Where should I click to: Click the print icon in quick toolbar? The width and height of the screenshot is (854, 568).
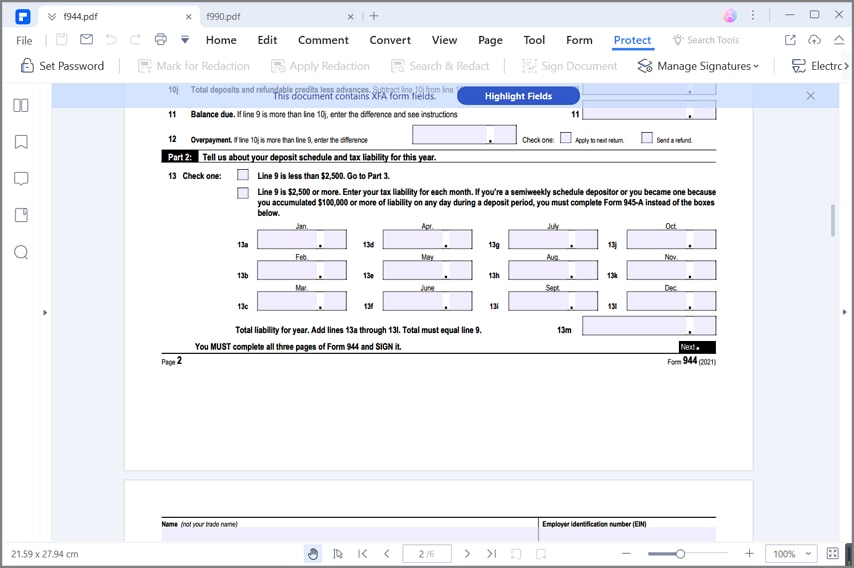click(x=161, y=39)
